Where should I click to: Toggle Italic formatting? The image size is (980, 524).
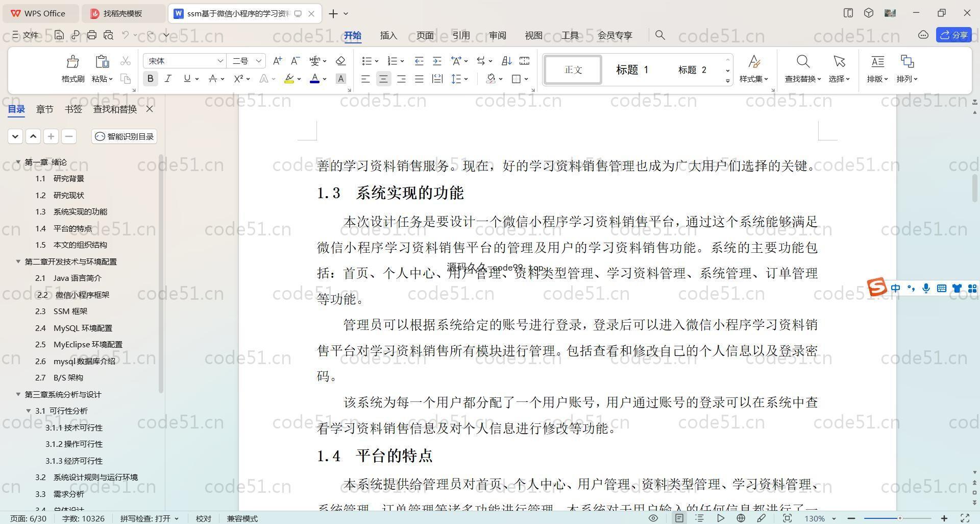pyautogui.click(x=168, y=79)
